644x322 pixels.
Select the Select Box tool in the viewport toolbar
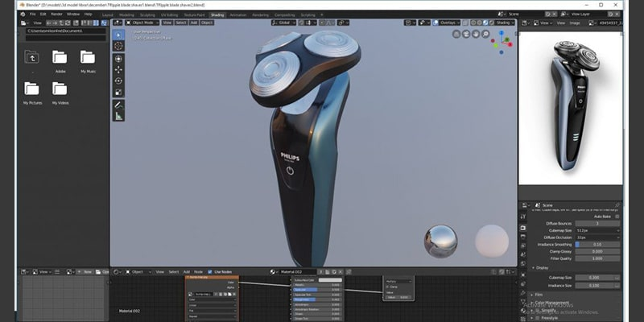118,35
